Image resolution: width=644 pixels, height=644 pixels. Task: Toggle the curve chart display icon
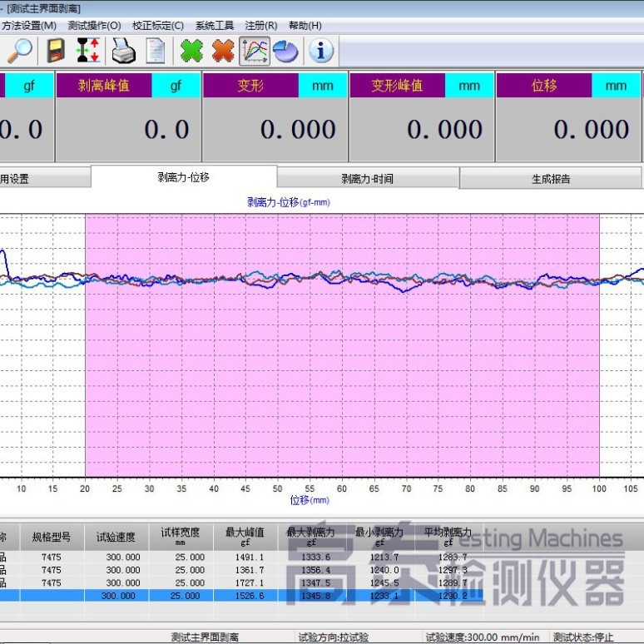[x=255, y=51]
